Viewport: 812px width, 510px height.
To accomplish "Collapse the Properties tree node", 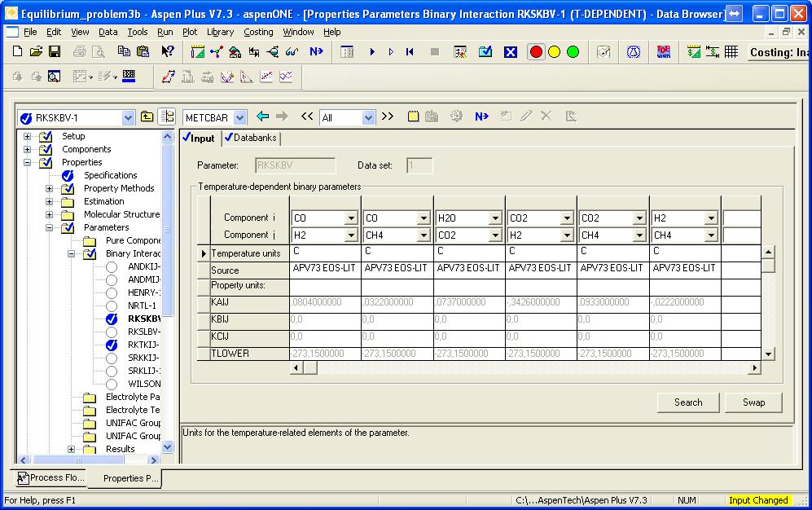I will (28, 162).
